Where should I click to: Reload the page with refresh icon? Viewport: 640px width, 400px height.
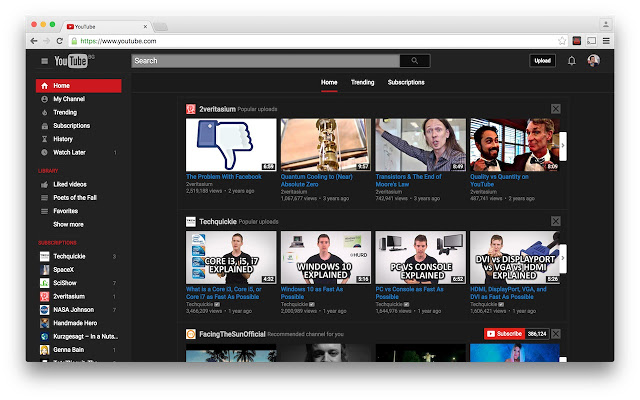pyautogui.click(x=60, y=41)
